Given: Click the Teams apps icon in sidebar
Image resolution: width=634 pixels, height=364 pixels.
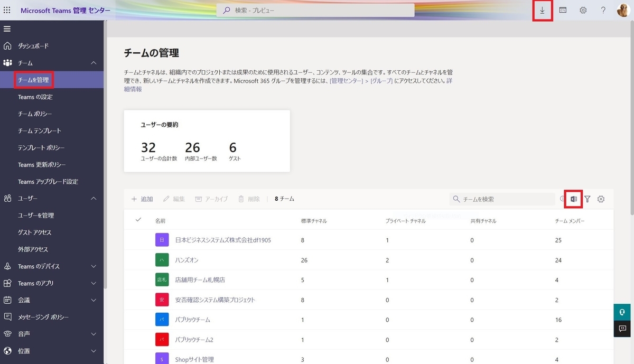Looking at the screenshot, I should [7, 283].
